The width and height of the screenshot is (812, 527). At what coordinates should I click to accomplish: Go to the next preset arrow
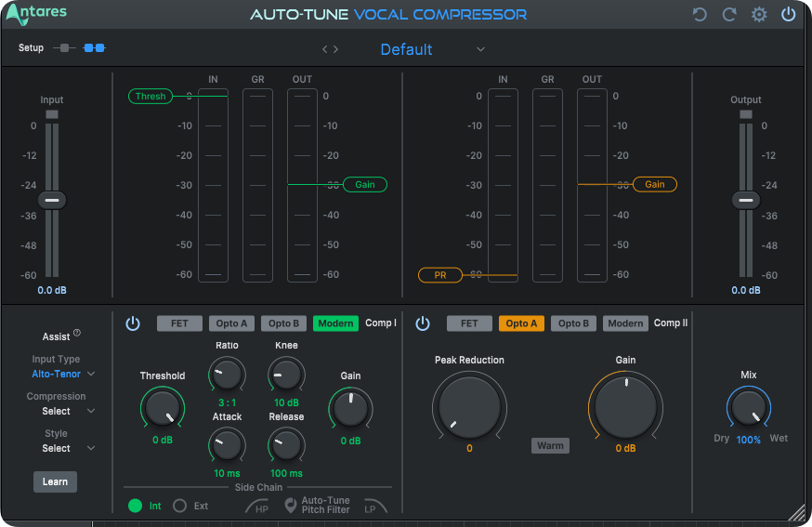pos(335,49)
